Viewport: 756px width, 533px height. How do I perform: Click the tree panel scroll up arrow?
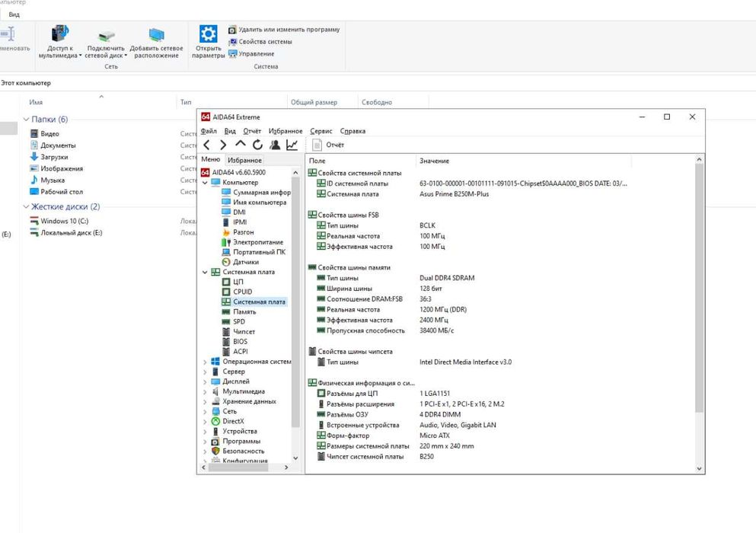coord(295,172)
